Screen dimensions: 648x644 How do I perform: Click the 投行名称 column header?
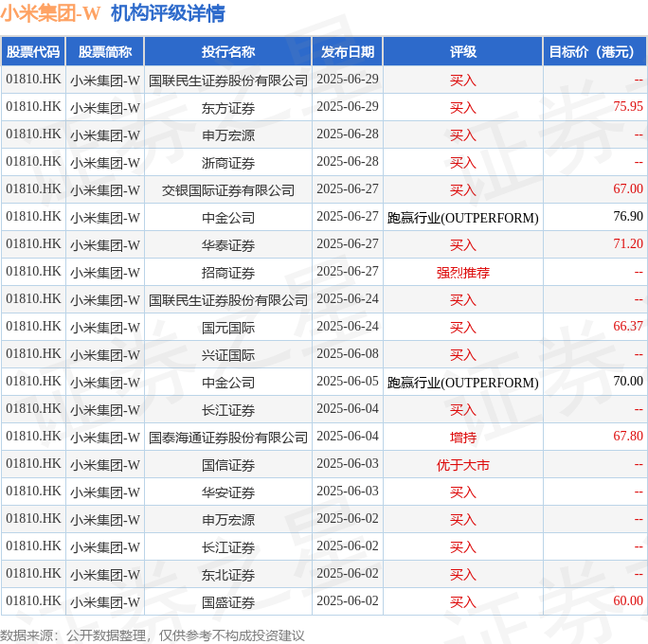tap(228, 52)
